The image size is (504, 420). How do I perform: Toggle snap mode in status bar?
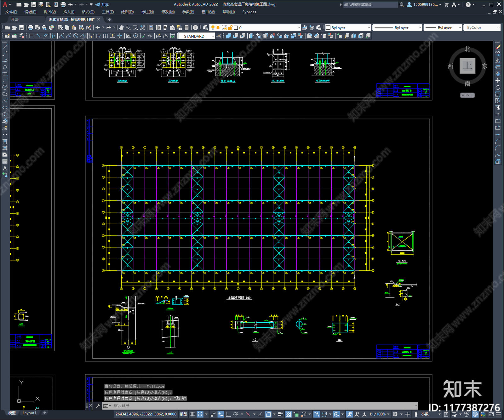tap(200, 414)
